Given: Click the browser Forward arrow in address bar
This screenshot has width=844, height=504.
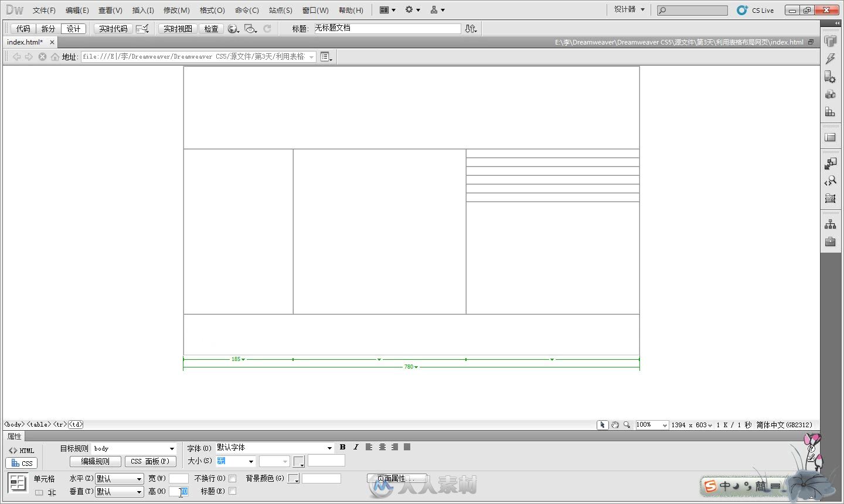Looking at the screenshot, I should pos(29,57).
